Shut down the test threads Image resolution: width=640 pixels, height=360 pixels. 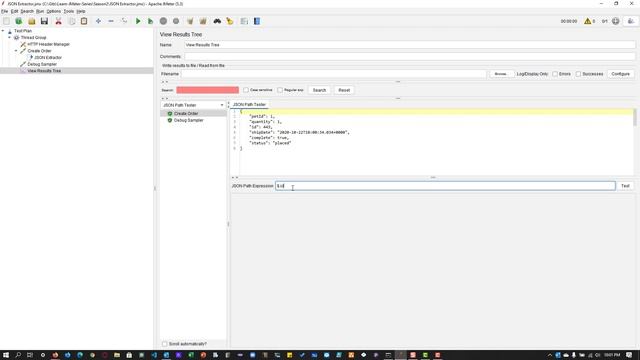(x=176, y=21)
